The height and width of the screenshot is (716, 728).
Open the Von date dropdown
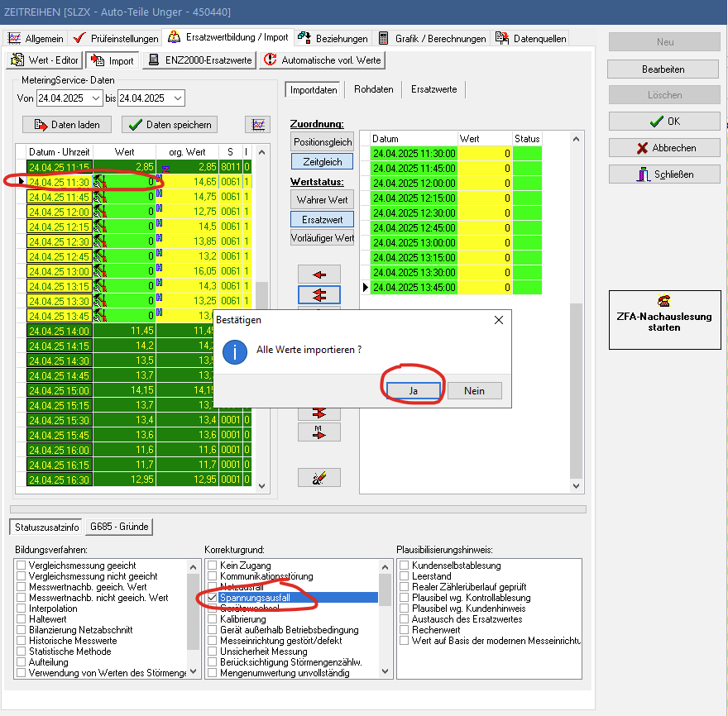click(95, 98)
